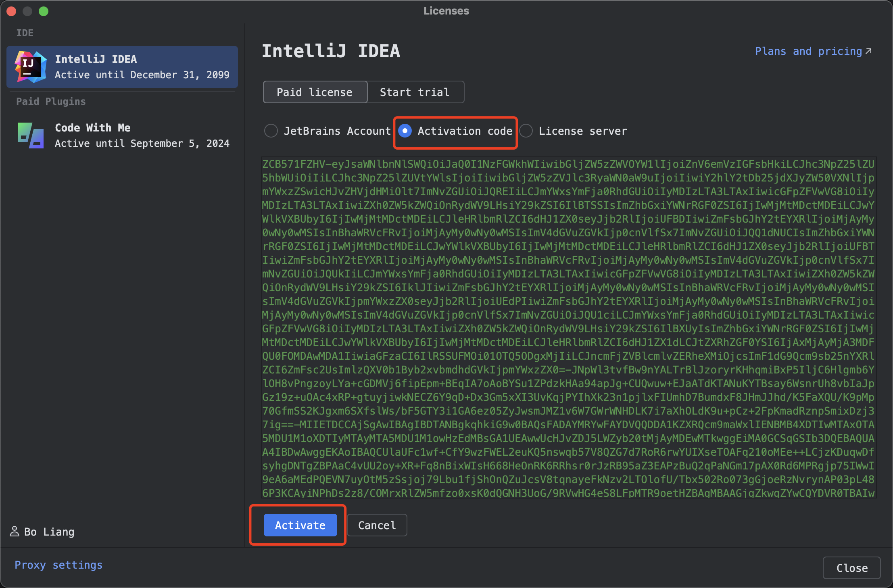Viewport: 893px width, 588px height.
Task: Select the Code With Me plugin entry
Action: click(x=122, y=136)
